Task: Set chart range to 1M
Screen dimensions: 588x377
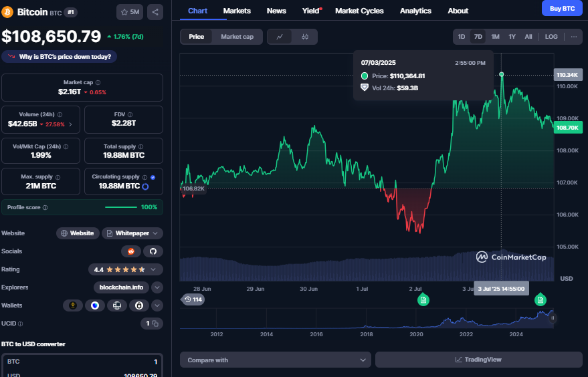Action: (x=496, y=37)
